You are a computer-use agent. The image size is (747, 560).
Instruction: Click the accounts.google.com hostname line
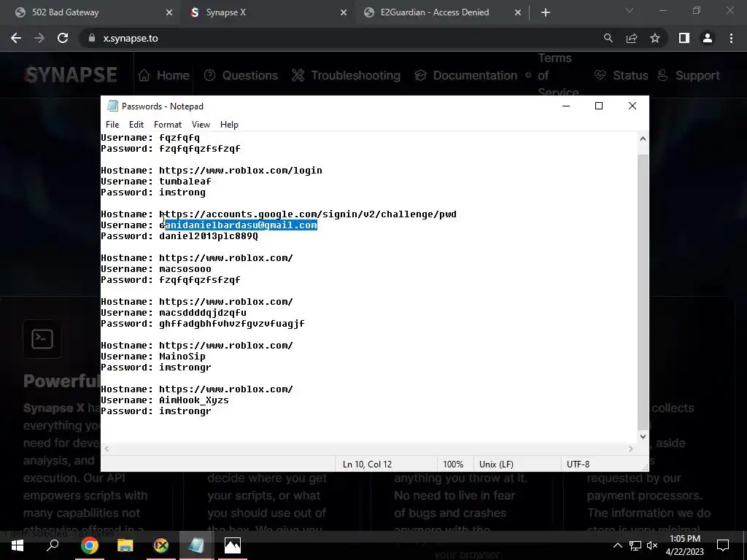pos(279,214)
